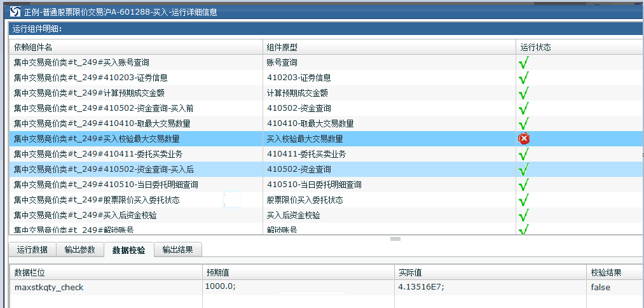Select the 数据校验 tab

click(x=128, y=249)
